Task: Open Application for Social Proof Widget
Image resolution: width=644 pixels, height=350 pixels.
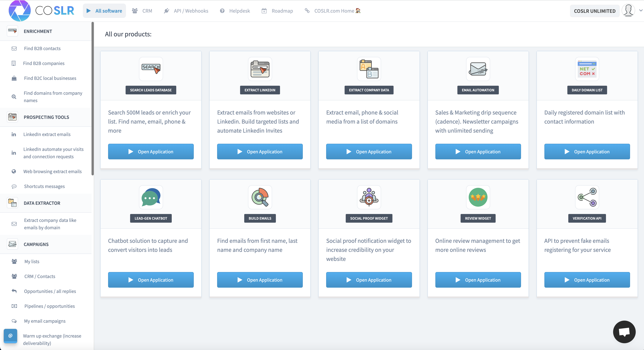Action: tap(369, 280)
